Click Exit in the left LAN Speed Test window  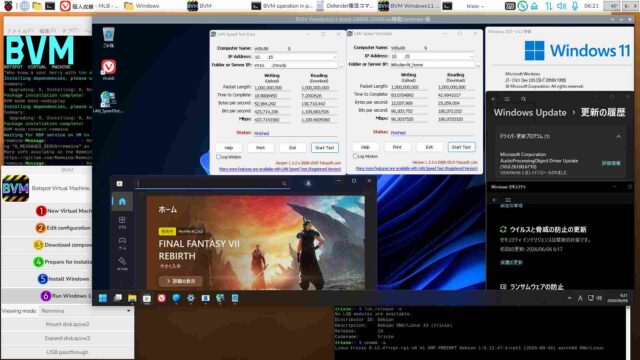click(292, 147)
